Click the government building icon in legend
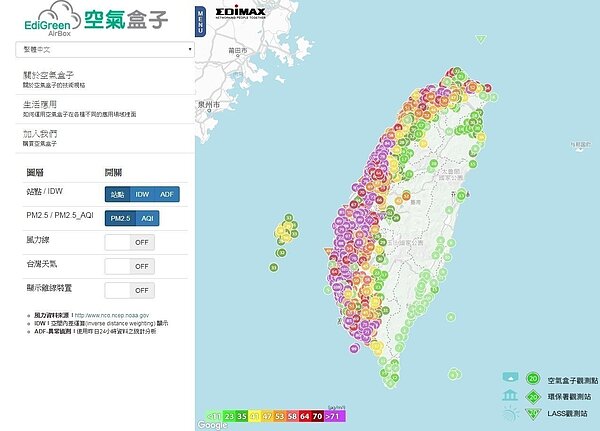600x431 pixels. click(x=510, y=395)
